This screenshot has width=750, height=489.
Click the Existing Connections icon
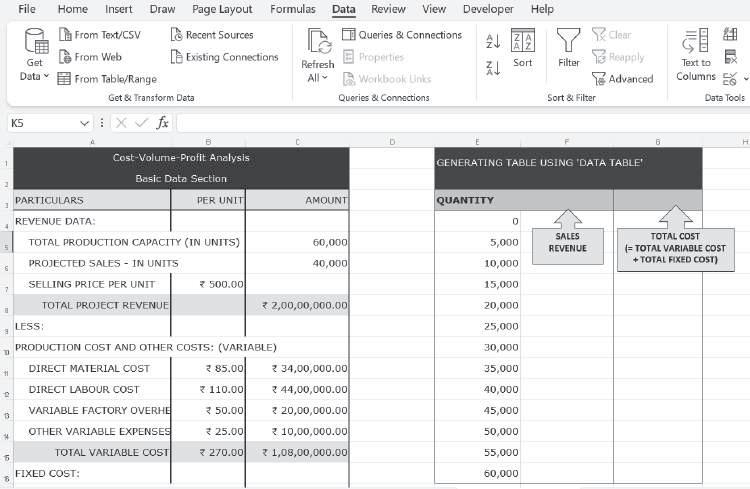(x=176, y=56)
